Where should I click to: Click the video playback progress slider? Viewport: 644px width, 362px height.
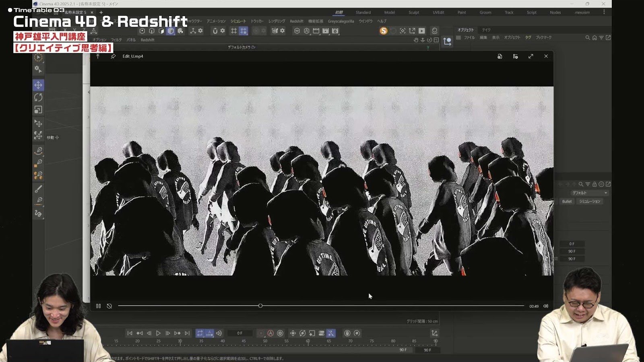(260, 306)
